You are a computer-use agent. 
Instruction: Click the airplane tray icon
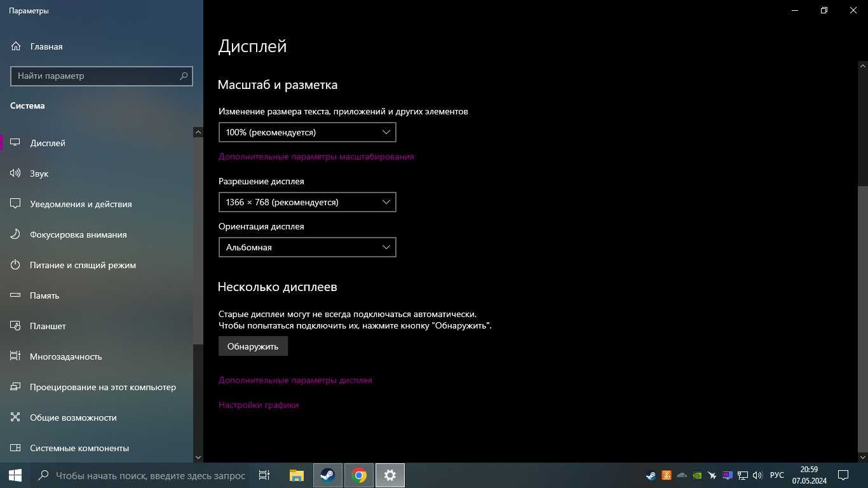click(712, 475)
